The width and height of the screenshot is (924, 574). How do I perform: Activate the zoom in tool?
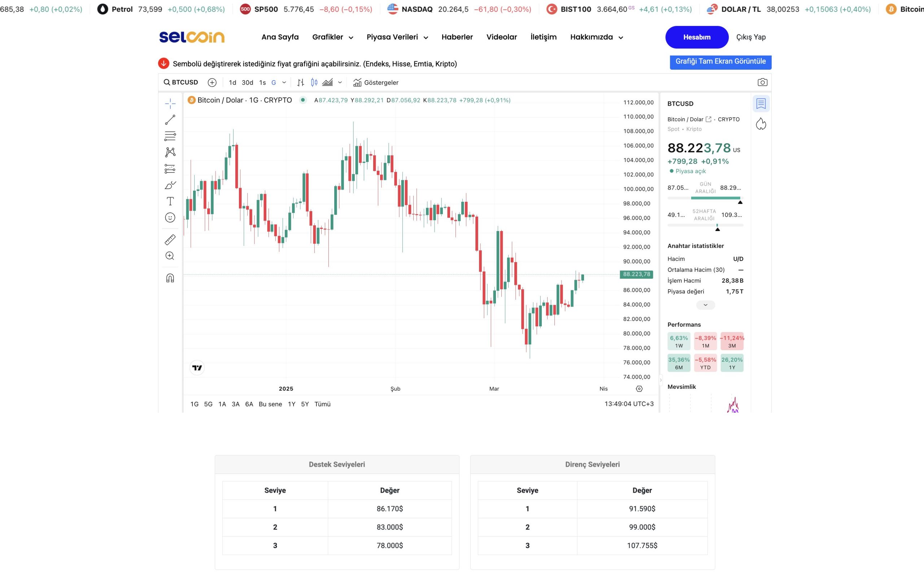pos(170,256)
